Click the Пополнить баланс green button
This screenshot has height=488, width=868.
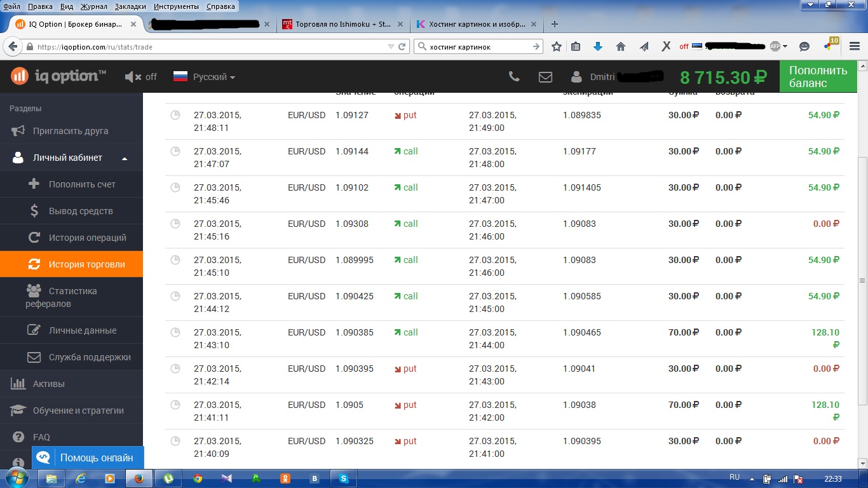pos(818,77)
